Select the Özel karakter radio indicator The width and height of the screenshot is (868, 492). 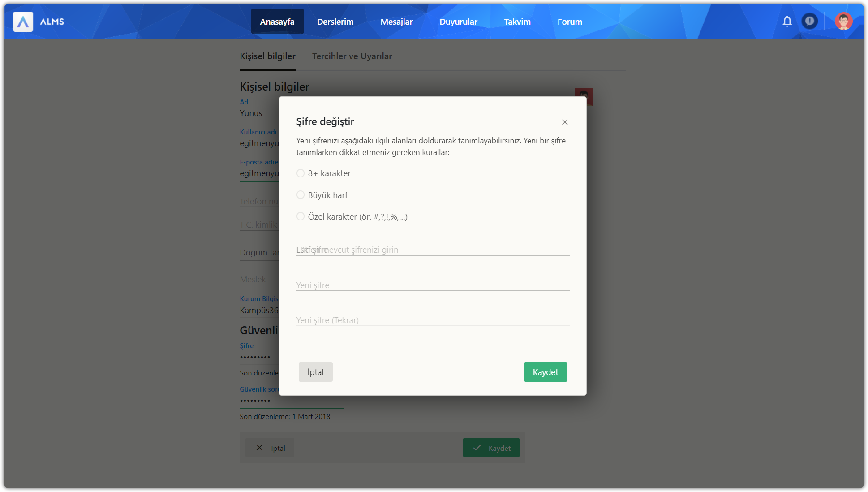click(301, 216)
